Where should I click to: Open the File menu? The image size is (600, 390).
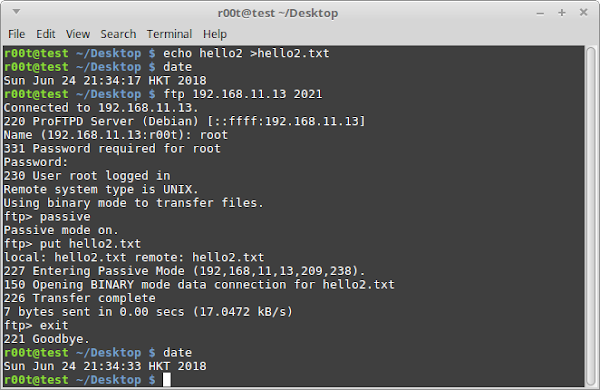click(x=16, y=34)
